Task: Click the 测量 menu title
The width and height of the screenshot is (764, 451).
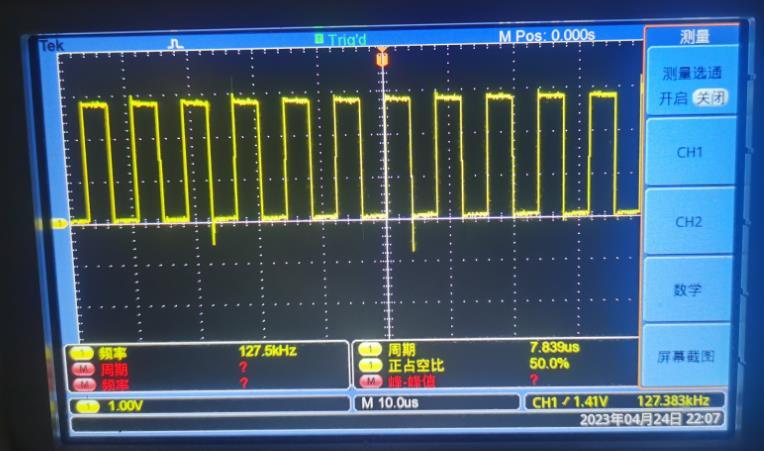Action: tap(694, 36)
